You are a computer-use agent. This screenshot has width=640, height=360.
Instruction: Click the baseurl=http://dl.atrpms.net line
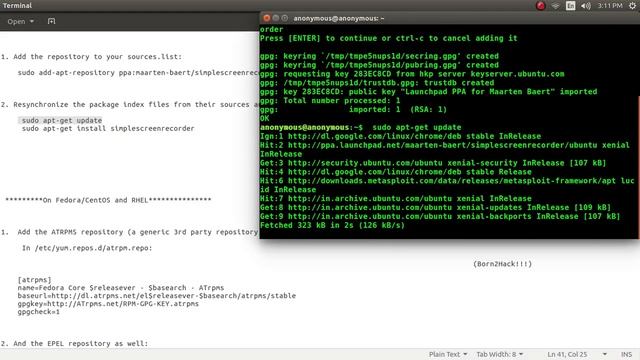157,296
